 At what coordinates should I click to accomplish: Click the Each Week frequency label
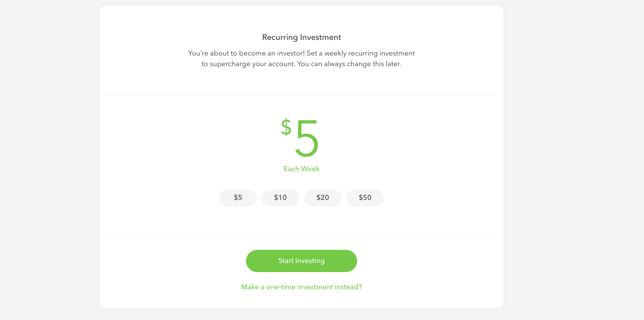(x=302, y=169)
